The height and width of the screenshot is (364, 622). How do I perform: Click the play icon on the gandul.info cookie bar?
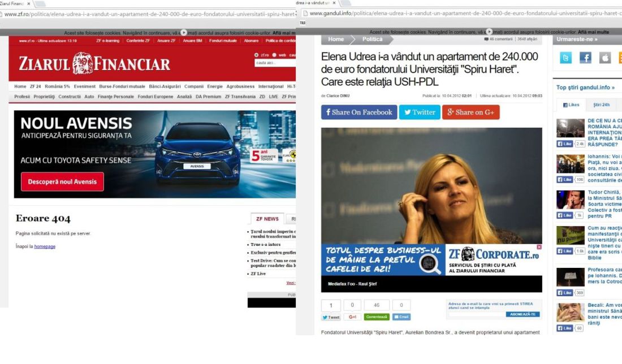(x=489, y=31)
